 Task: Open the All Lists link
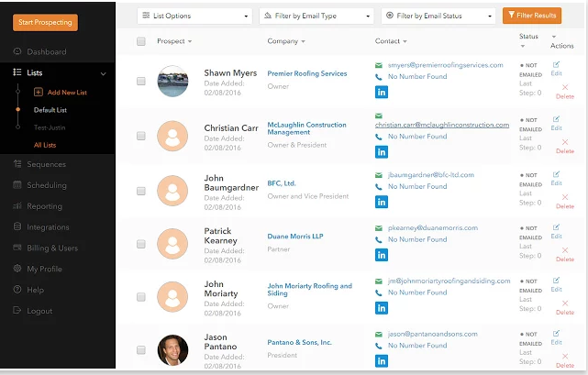click(45, 145)
